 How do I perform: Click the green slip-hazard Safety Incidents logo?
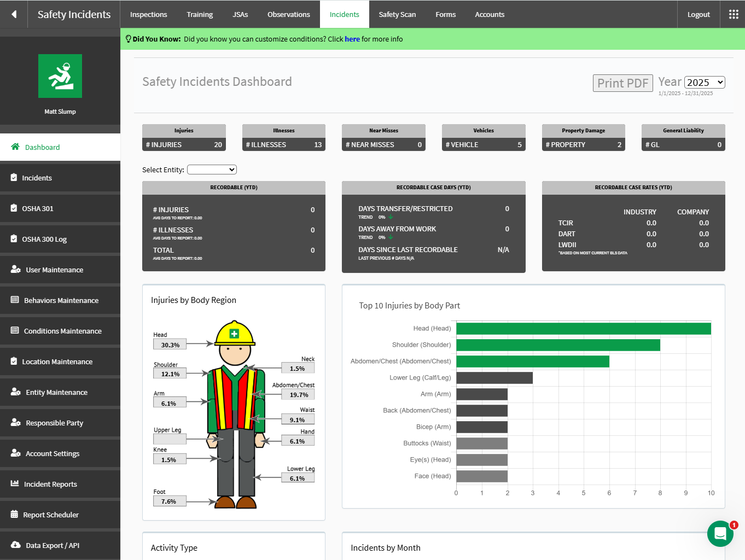coord(60,76)
